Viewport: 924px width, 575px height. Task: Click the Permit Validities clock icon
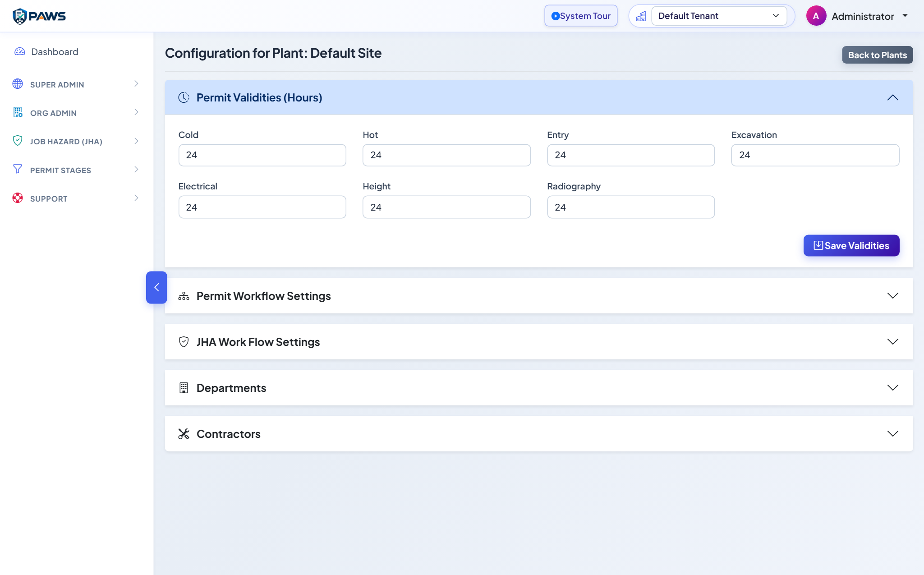184,97
